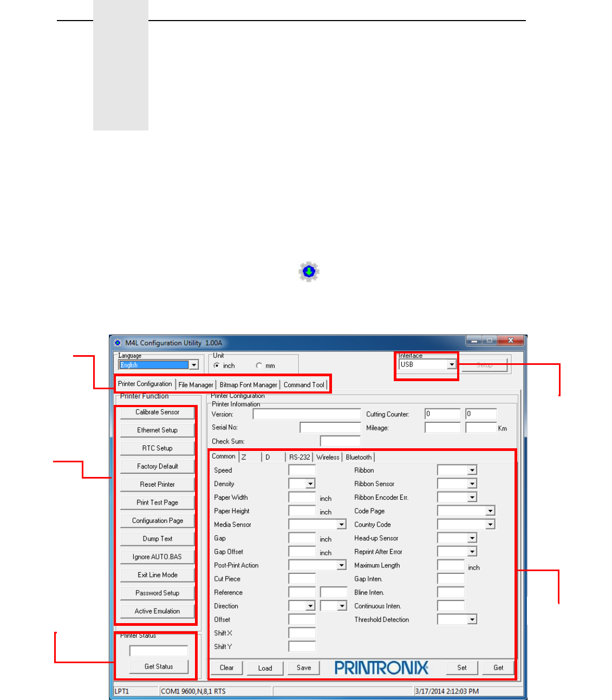Viewport: 612px width, 700px height.
Task: Click the Load button
Action: click(x=265, y=668)
